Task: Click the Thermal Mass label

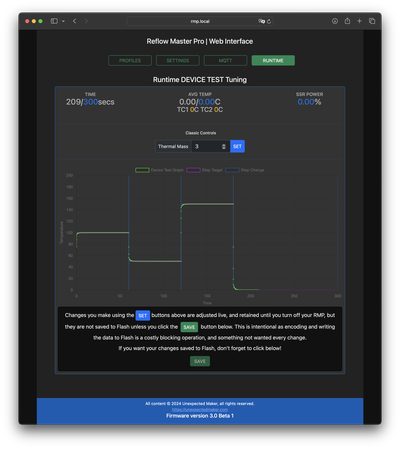Action: point(173,146)
